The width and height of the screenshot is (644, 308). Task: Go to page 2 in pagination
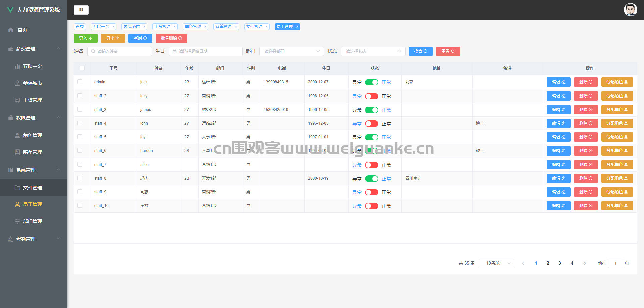[548, 263]
